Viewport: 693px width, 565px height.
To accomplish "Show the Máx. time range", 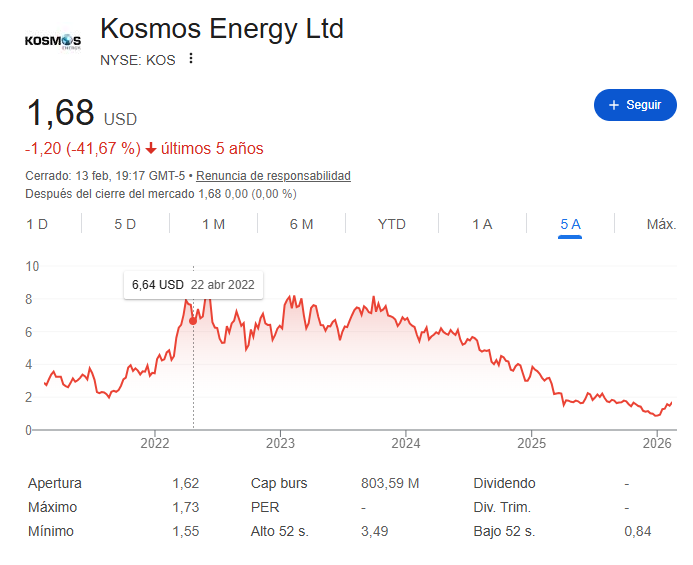I will [661, 224].
